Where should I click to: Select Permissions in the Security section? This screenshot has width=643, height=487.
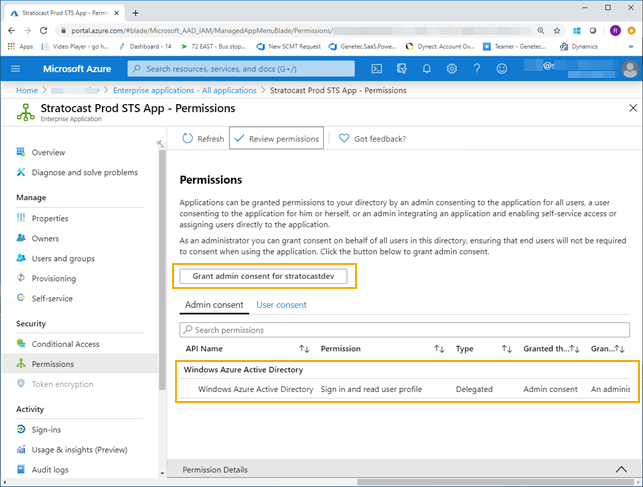80,364
